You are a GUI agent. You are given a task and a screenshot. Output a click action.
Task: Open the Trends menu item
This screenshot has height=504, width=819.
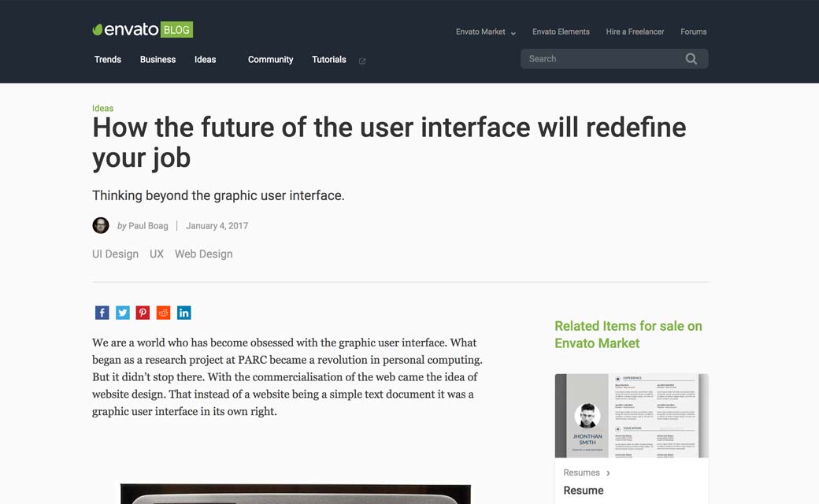tap(108, 60)
